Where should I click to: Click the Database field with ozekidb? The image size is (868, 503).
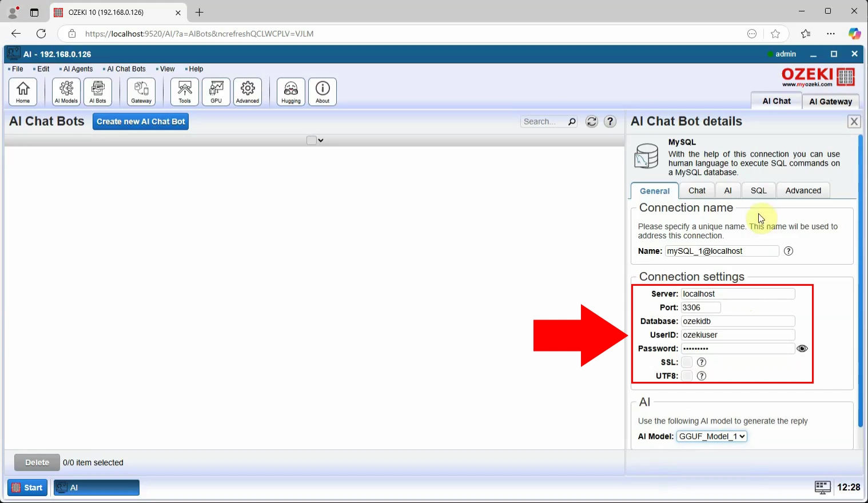pyautogui.click(x=738, y=321)
